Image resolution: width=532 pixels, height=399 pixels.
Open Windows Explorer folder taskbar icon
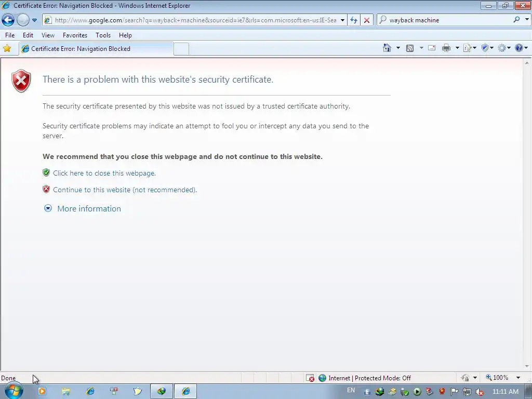pos(66,392)
